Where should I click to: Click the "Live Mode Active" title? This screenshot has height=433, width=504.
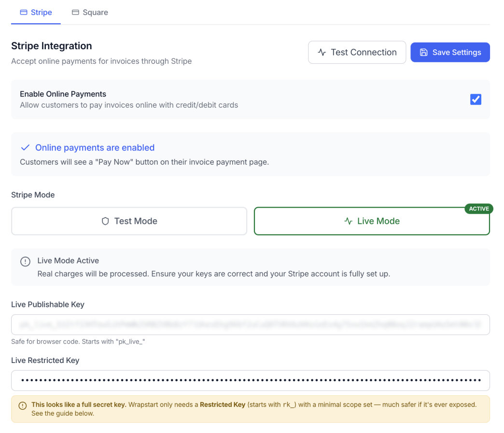point(68,261)
